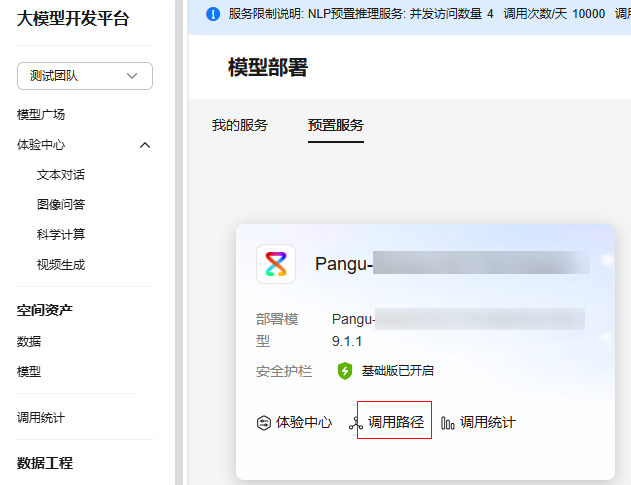
Task: Click the blue info icon in the notice banner
Action: pos(213,14)
